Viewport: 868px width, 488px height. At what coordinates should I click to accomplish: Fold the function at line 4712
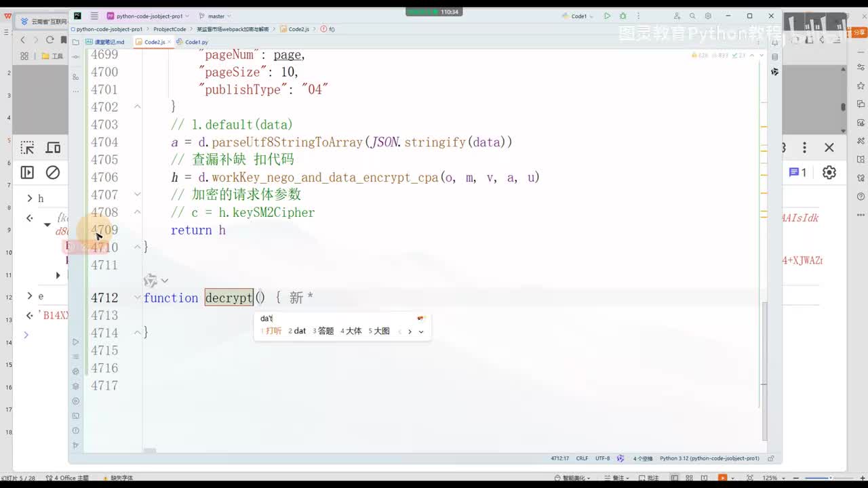pos(138,298)
